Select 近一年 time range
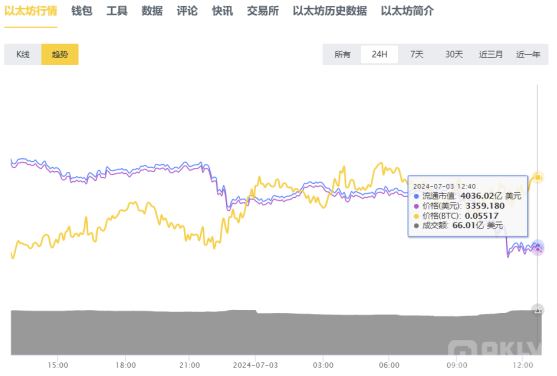The image size is (557, 376). [x=528, y=54]
